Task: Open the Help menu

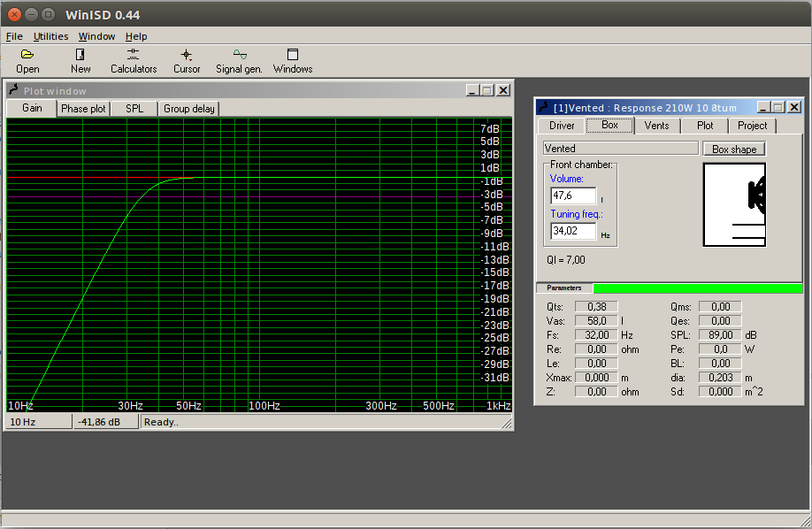Action: click(136, 36)
